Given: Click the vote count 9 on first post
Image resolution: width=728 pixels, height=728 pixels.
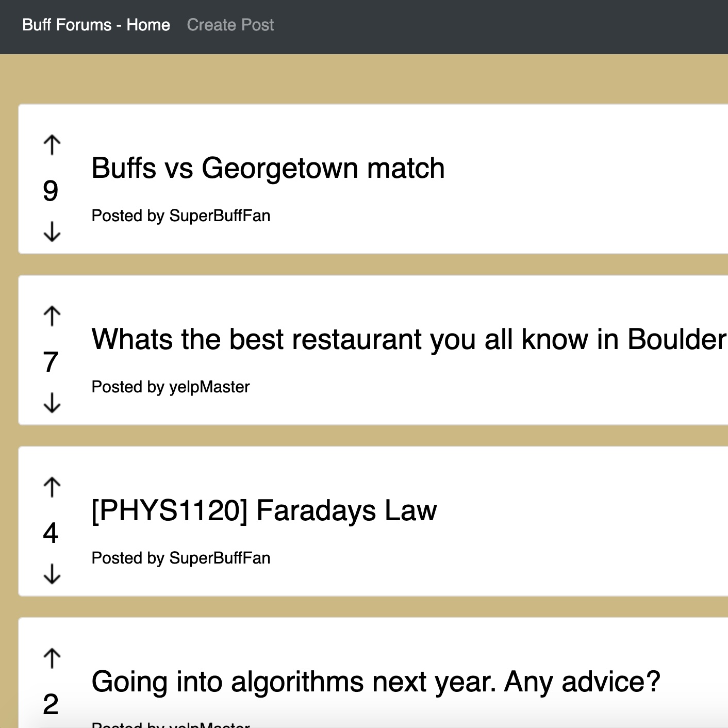Looking at the screenshot, I should [x=51, y=191].
